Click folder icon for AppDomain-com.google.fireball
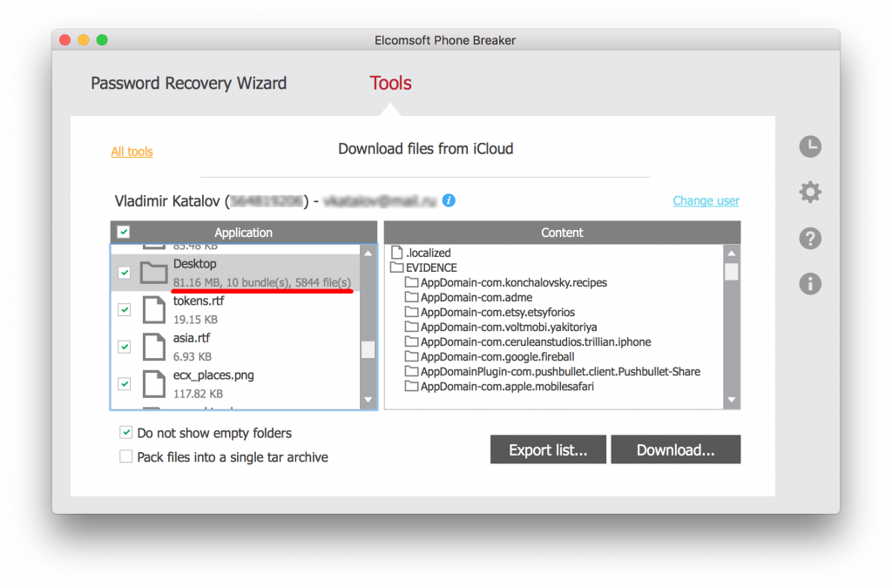 tap(411, 356)
